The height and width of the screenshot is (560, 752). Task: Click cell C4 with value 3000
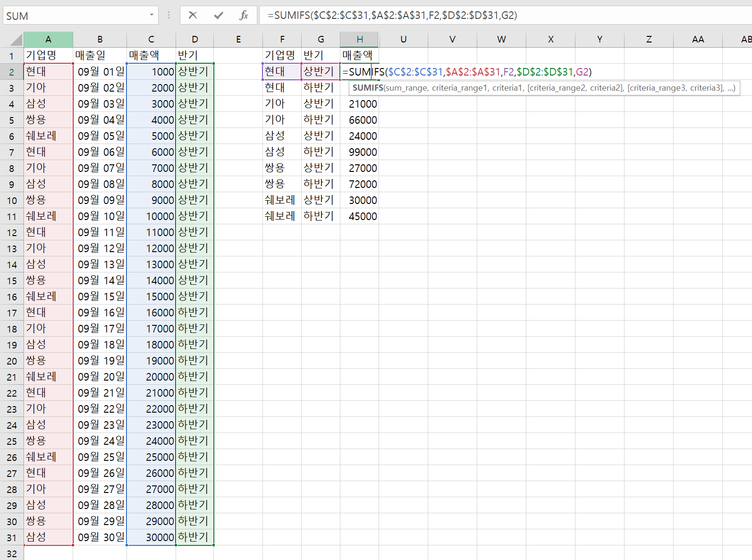click(x=151, y=104)
